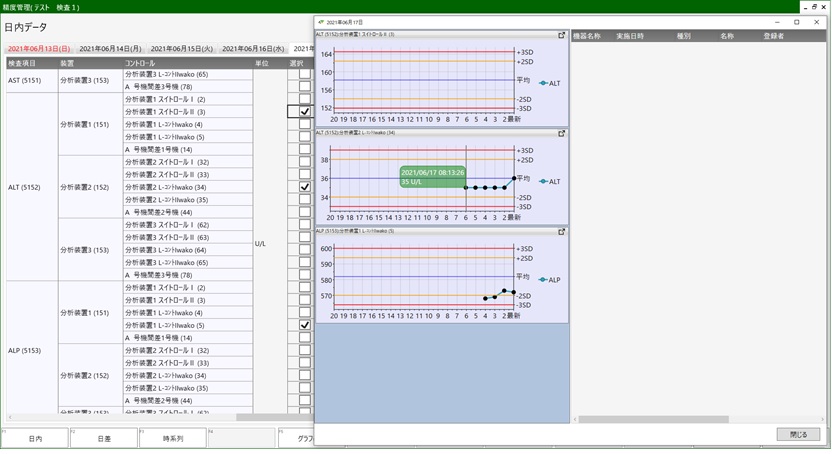Pop out the ALT 分析装置2 L-コントロール chart
Screen dimensions: 832x454
561,134
